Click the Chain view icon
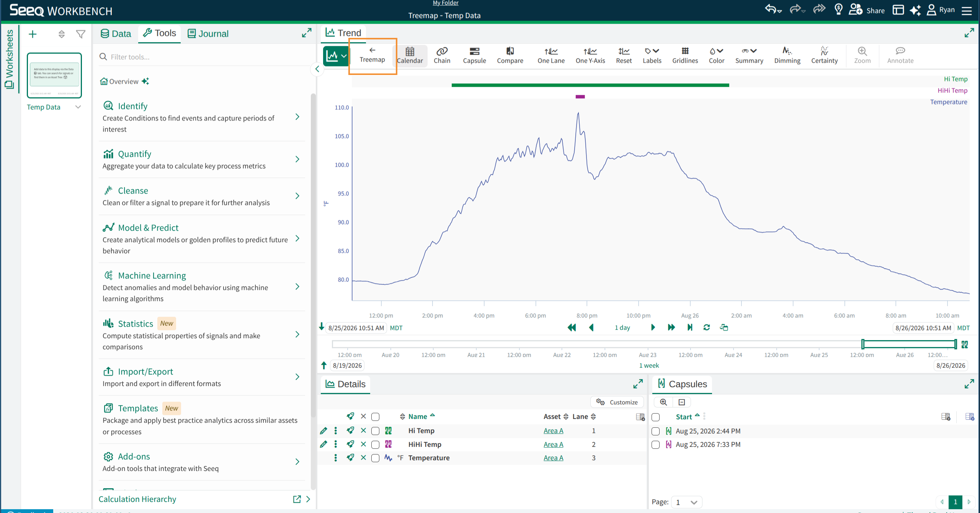 click(x=442, y=55)
